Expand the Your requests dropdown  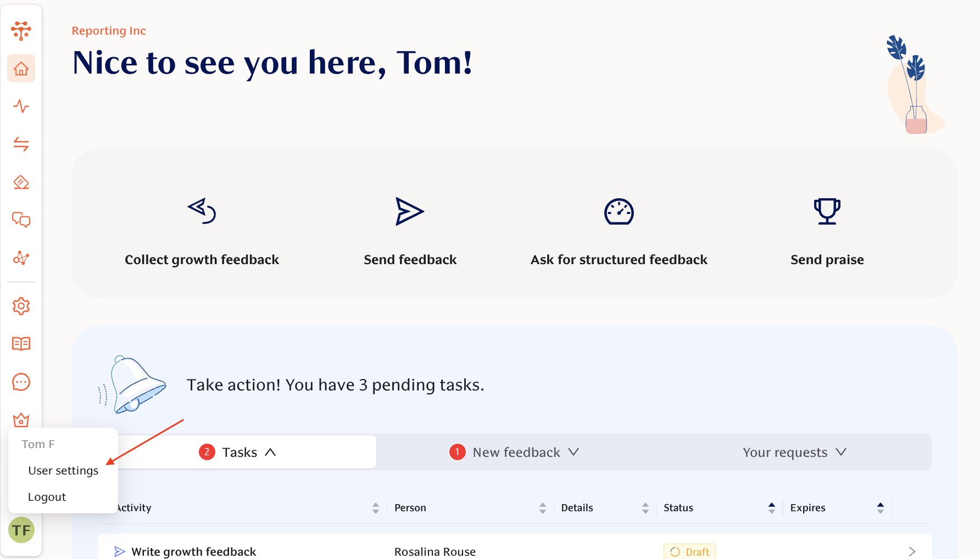coord(840,452)
